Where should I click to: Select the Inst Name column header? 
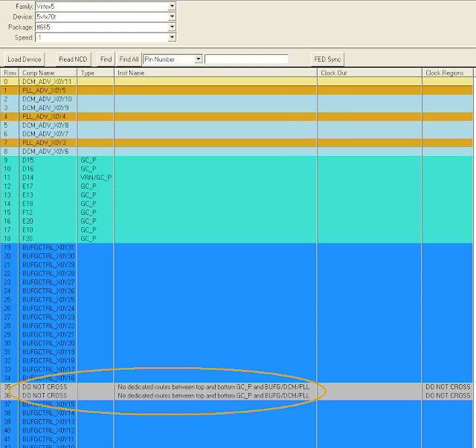tap(216, 73)
